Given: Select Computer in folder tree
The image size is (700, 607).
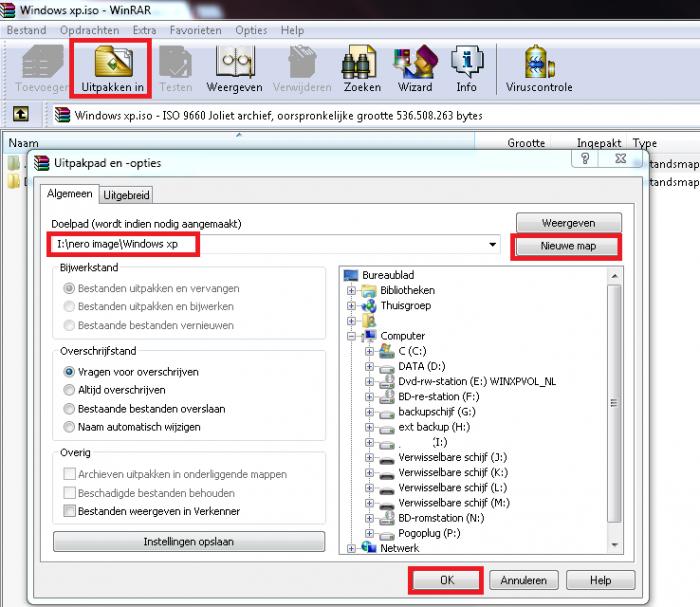Looking at the screenshot, I should tap(402, 336).
